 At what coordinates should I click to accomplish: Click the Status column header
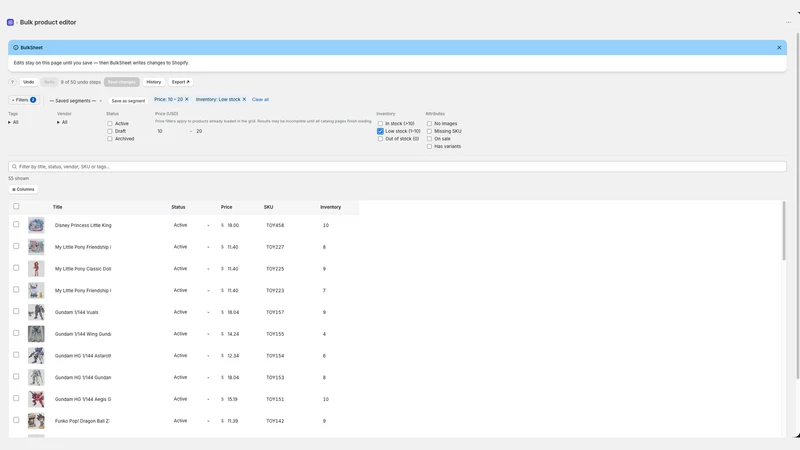(x=178, y=207)
